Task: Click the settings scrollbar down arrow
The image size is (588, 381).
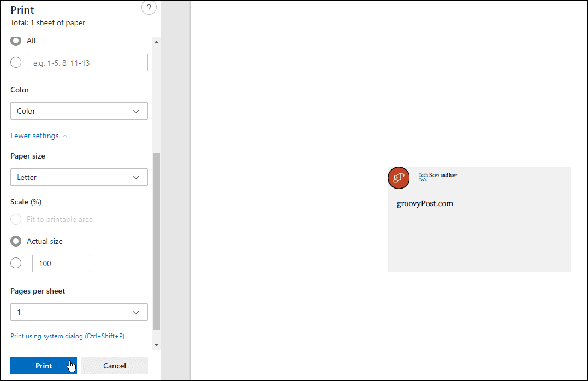Action: click(x=156, y=344)
